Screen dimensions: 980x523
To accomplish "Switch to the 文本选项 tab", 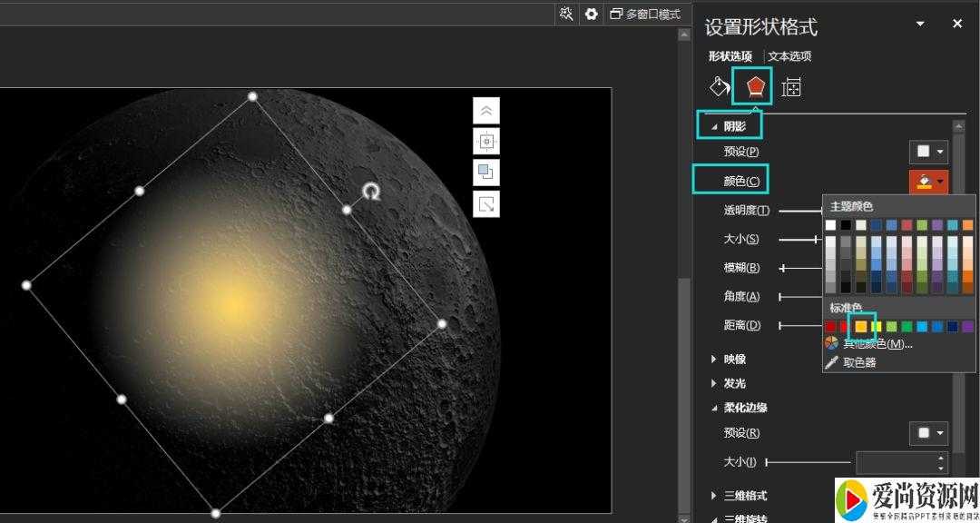I will 789,56.
